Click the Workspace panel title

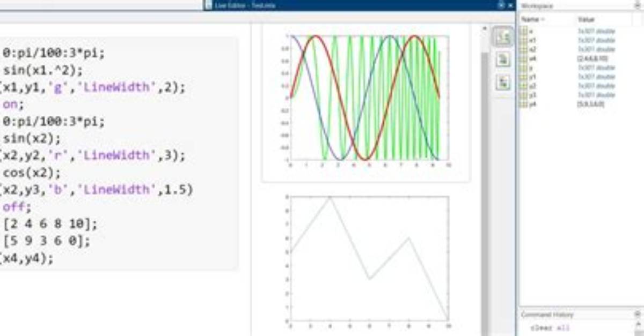coord(537,5)
